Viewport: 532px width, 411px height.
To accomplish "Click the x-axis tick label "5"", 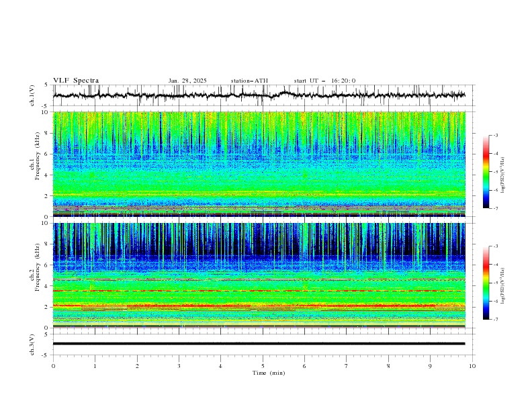I will point(263,366).
